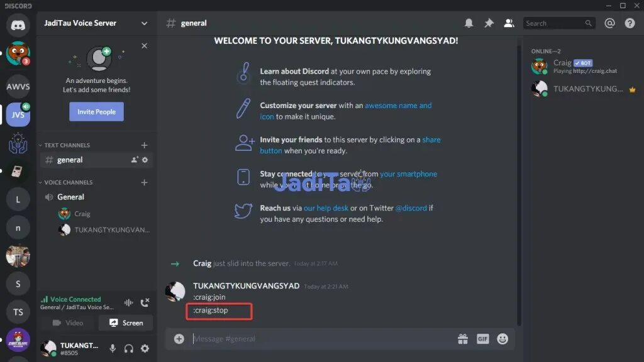Click own user avatar in bottom panel
The height and width of the screenshot is (362, 644).
point(48,348)
